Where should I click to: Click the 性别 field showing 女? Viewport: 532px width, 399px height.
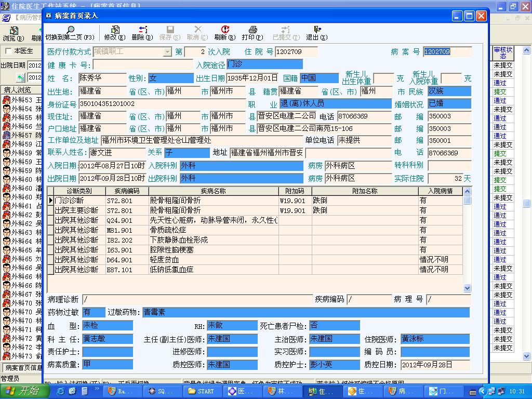click(x=171, y=78)
